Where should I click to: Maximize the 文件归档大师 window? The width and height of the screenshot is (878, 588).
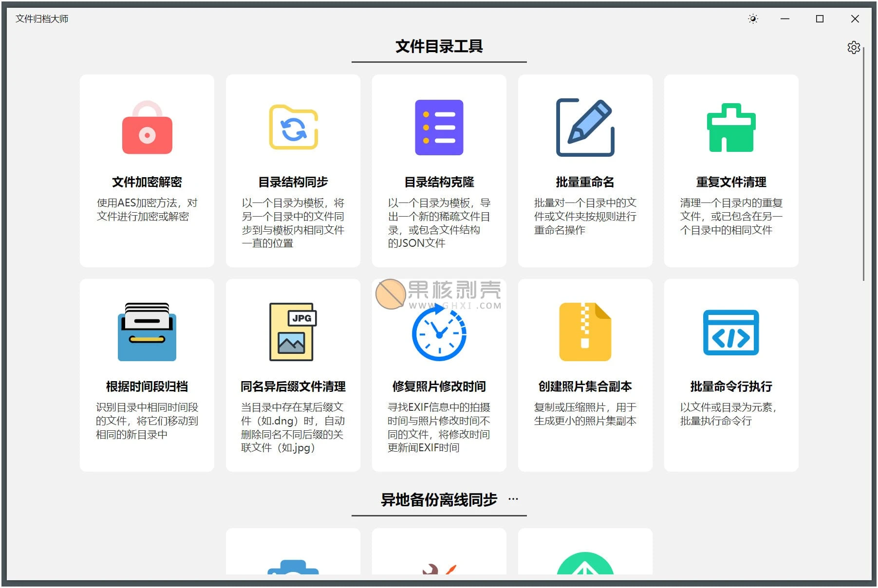(x=820, y=19)
